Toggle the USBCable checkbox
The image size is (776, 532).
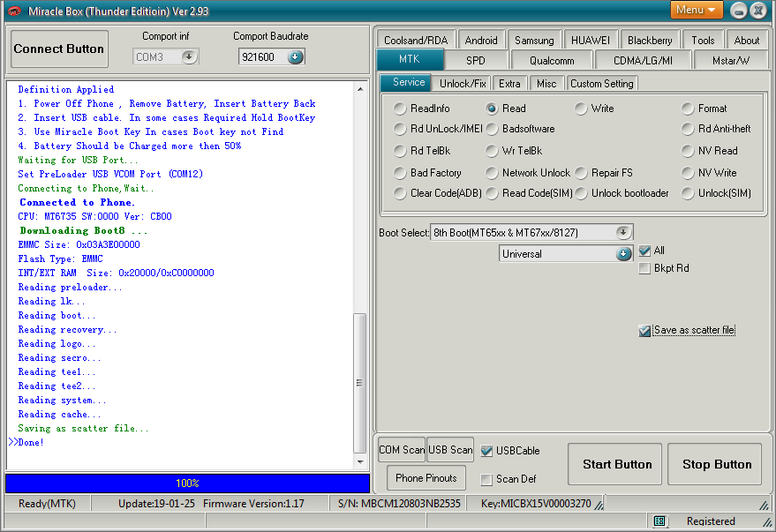pos(486,451)
